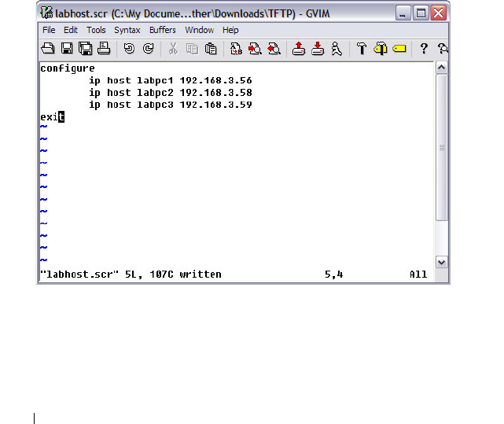Click the 'All' scroll position indicator

click(418, 275)
